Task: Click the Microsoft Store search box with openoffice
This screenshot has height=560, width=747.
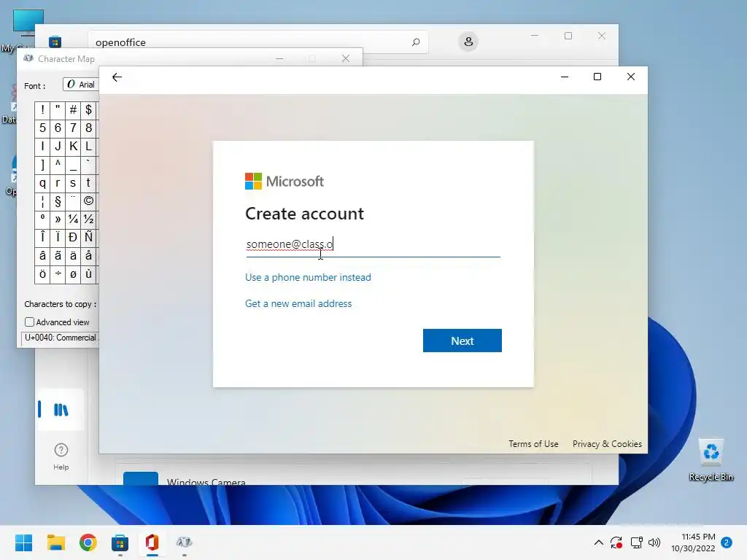Action: pyautogui.click(x=258, y=42)
